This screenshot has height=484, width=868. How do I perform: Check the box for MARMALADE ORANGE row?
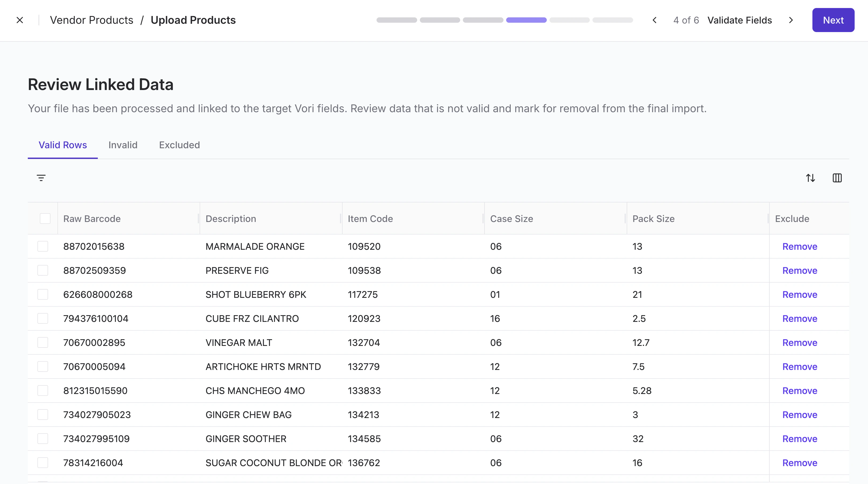pyautogui.click(x=43, y=247)
